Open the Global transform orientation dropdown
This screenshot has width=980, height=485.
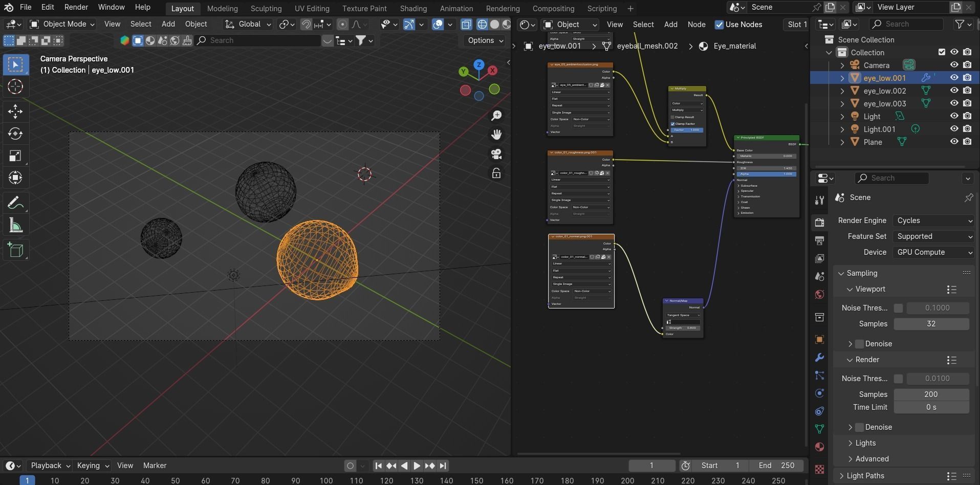[x=249, y=24]
